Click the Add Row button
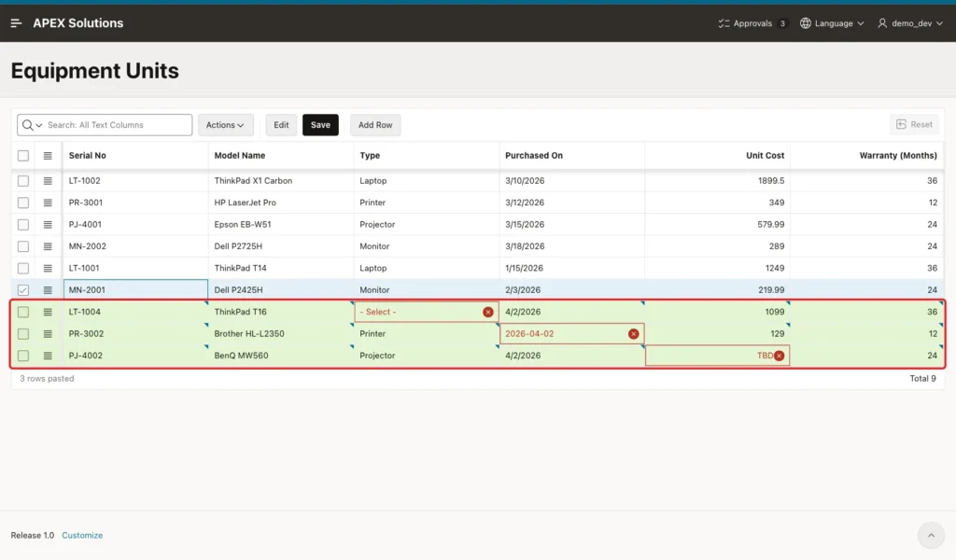 [x=375, y=125]
